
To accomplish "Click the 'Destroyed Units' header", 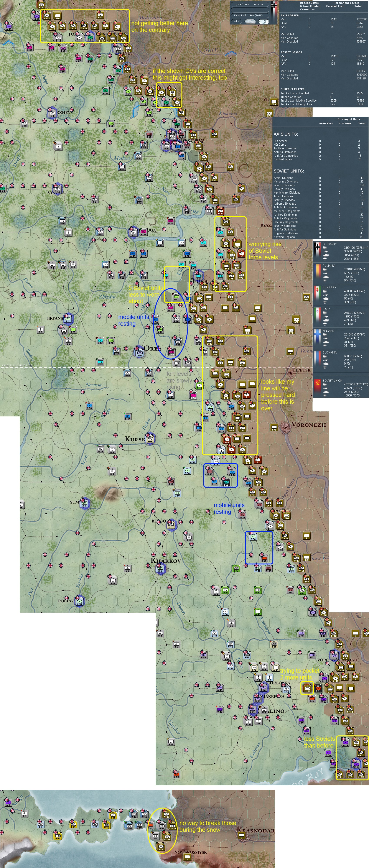I will [348, 119].
